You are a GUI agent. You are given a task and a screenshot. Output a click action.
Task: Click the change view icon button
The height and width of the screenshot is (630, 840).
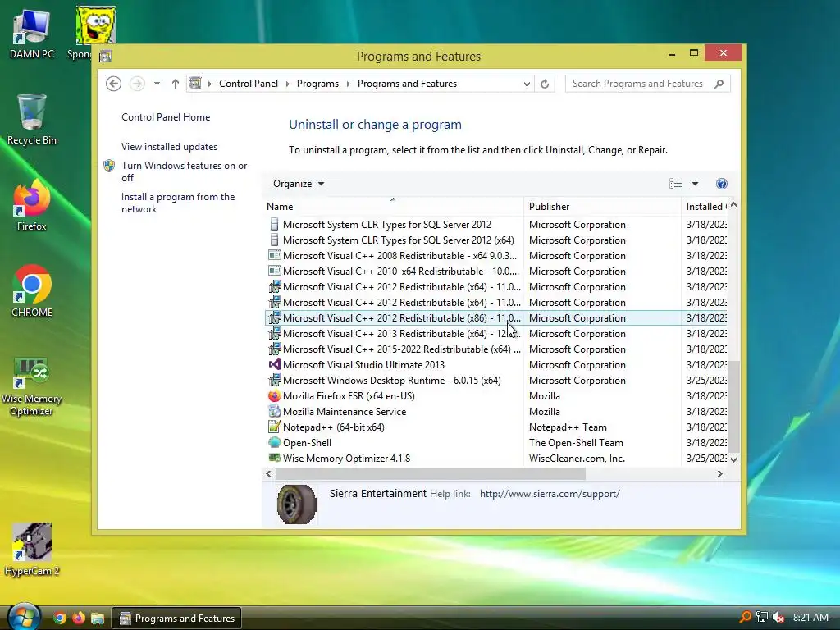pos(676,184)
